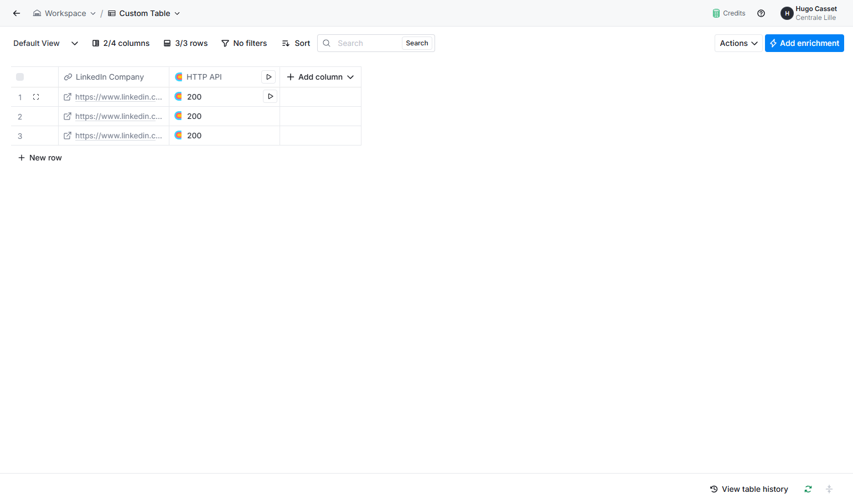Expand the Actions dropdown
853x504 pixels.
(x=738, y=43)
